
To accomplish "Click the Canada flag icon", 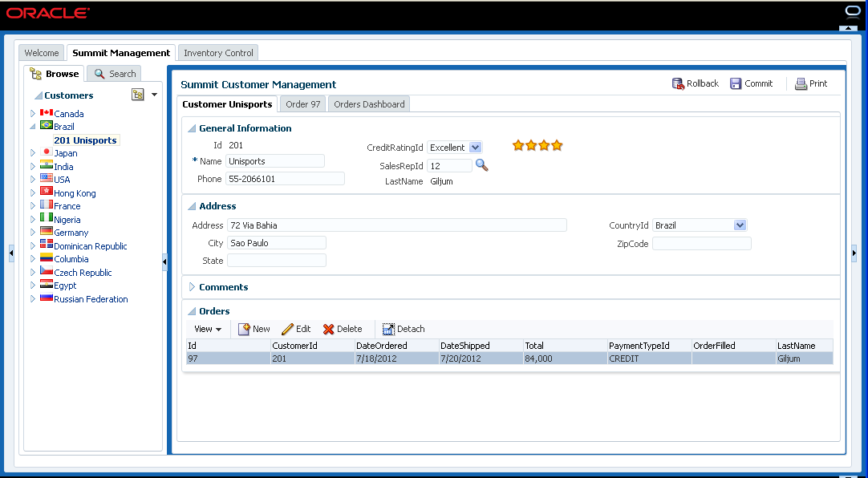I will (x=47, y=113).
